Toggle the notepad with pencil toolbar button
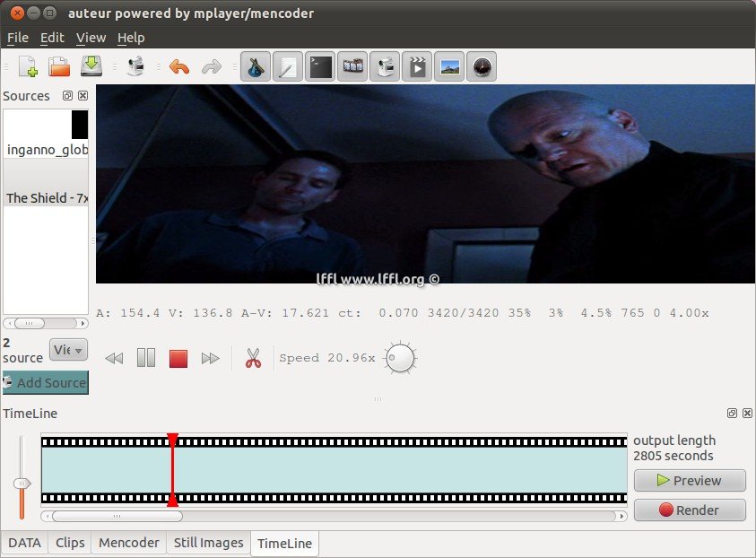756x558 pixels. click(x=288, y=66)
